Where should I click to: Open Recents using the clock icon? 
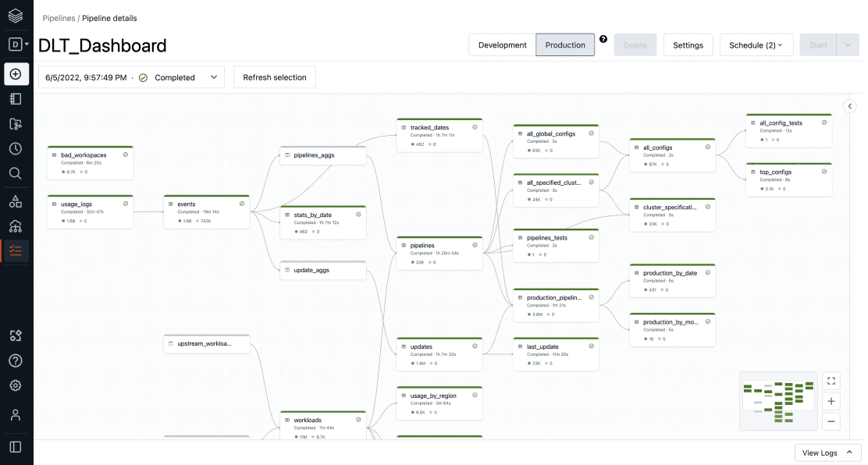16,148
